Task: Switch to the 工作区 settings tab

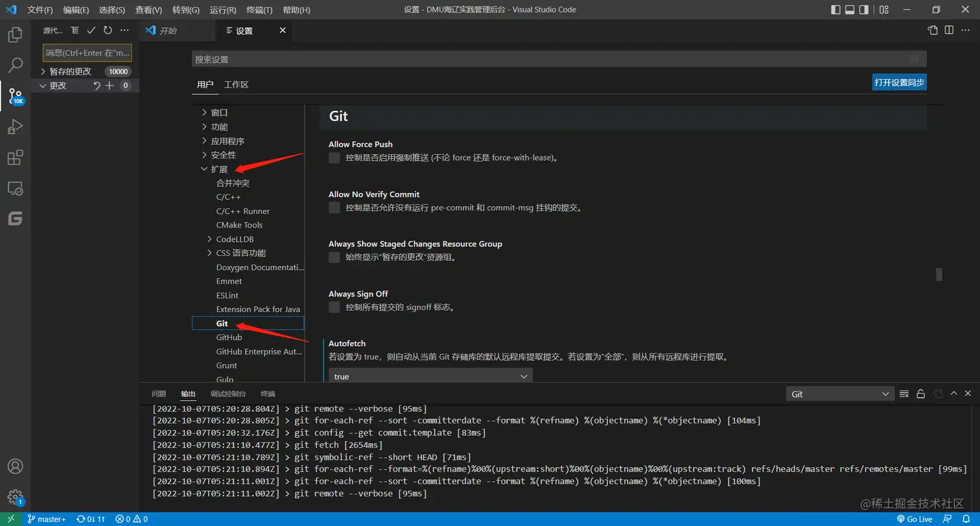Action: tap(236, 85)
